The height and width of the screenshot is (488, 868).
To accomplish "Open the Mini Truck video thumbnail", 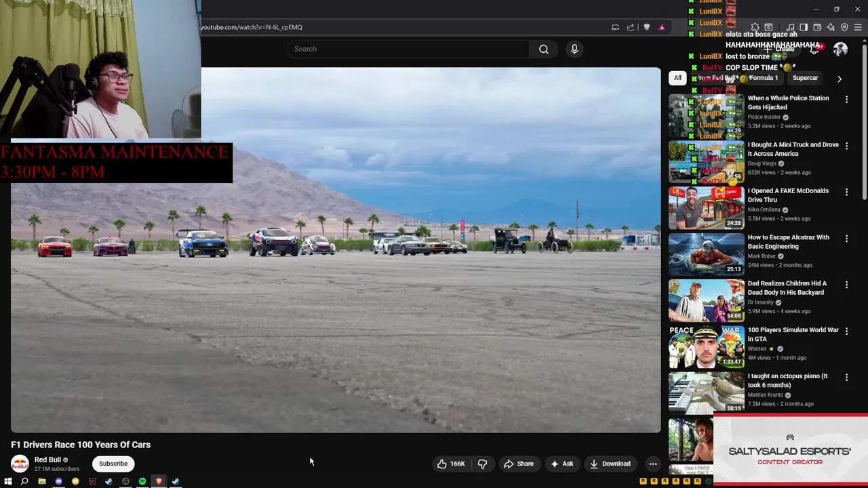I will pyautogui.click(x=706, y=162).
